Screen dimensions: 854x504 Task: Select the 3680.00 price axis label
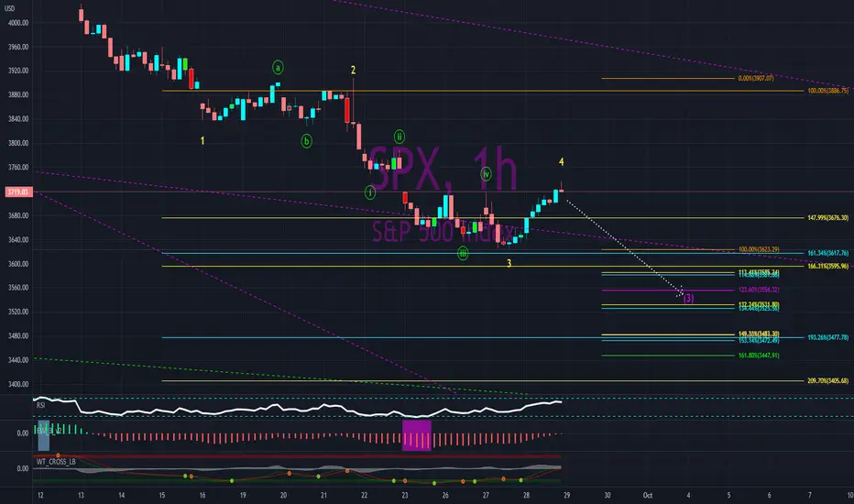coord(18,215)
